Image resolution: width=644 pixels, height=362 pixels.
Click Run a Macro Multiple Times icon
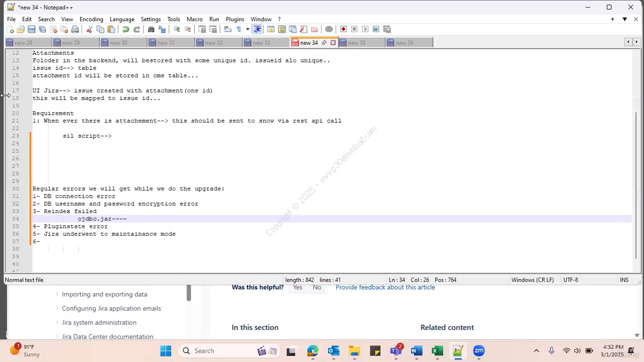point(376,29)
